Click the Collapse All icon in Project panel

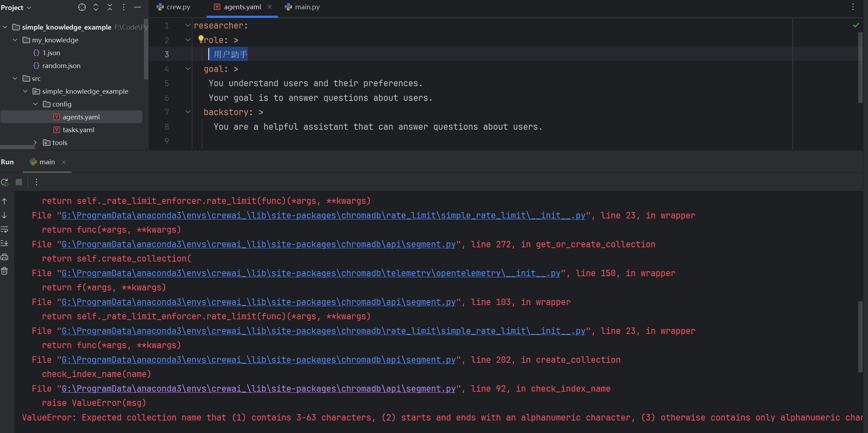coord(110,7)
